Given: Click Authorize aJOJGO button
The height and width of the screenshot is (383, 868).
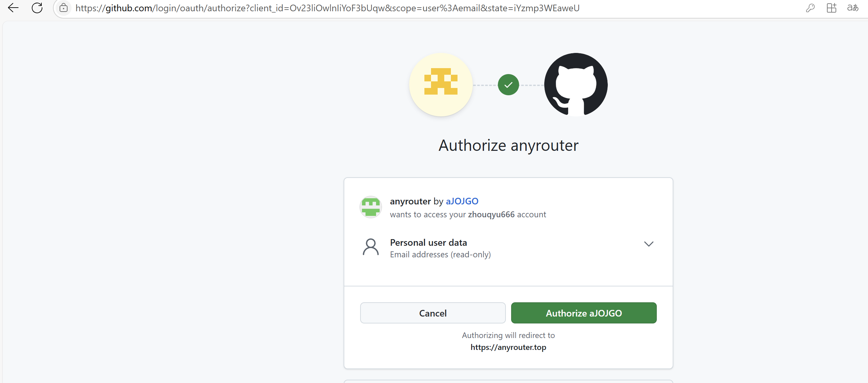Looking at the screenshot, I should pos(584,313).
